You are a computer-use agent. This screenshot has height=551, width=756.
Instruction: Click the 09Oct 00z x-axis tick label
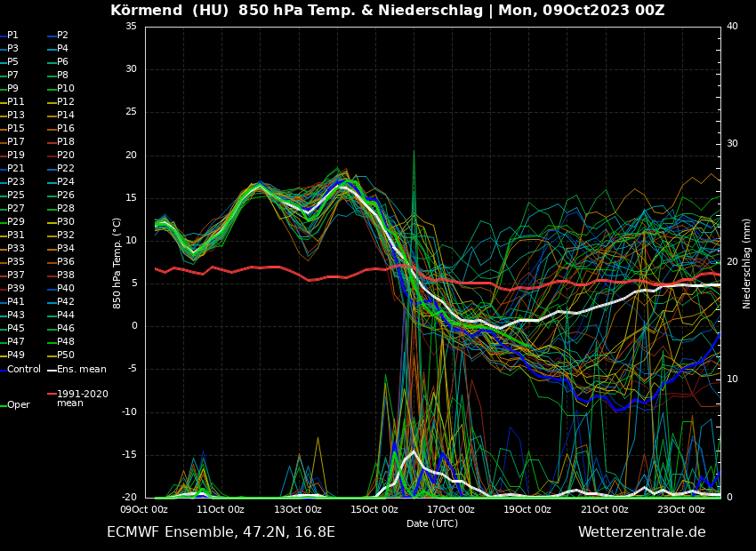tap(144, 509)
